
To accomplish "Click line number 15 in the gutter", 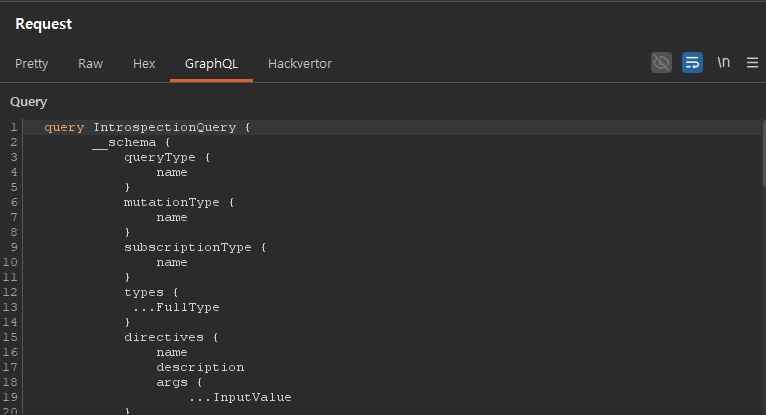I will pyautogui.click(x=14, y=337).
